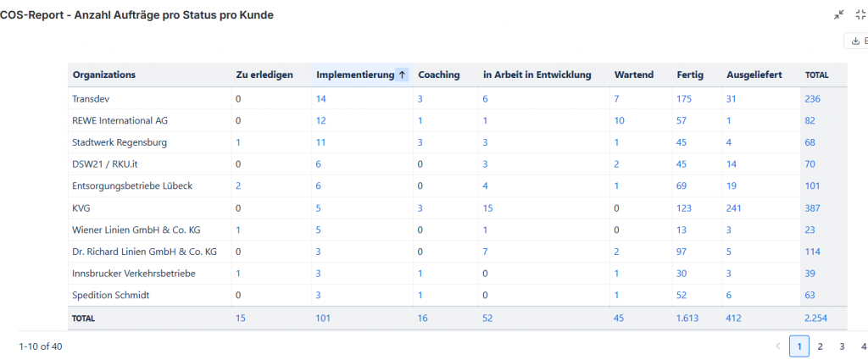Image resolution: width=868 pixels, height=360 pixels.
Task: Sort by the Ausgeliefert column header
Action: (x=754, y=75)
